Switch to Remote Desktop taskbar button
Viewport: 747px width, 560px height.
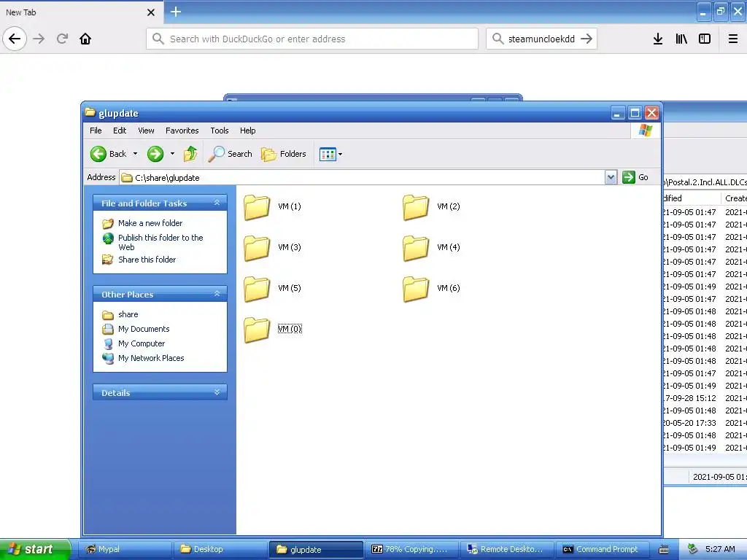pyautogui.click(x=508, y=549)
